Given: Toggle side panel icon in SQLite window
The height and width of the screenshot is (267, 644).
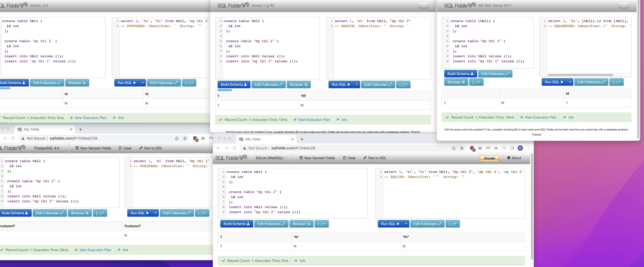Looking at the screenshot, I should [x=512, y=148].
